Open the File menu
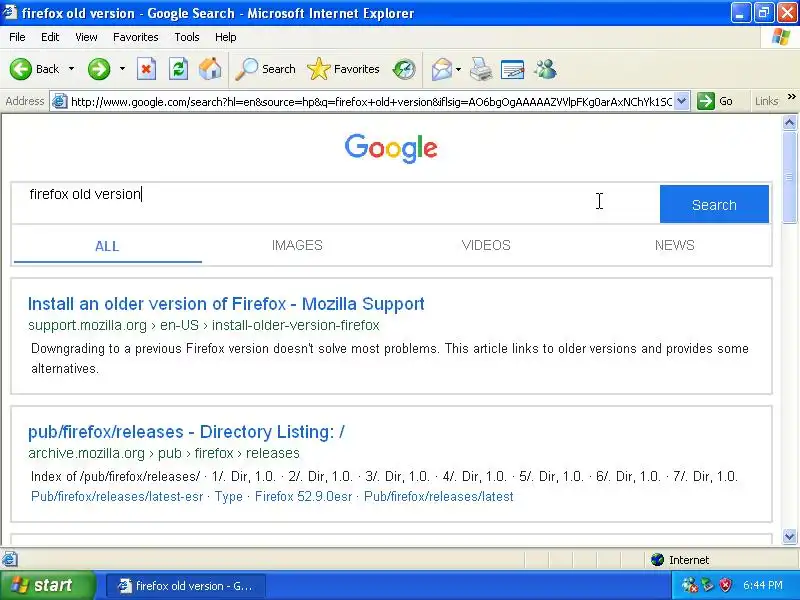800x600 pixels. pos(17,37)
